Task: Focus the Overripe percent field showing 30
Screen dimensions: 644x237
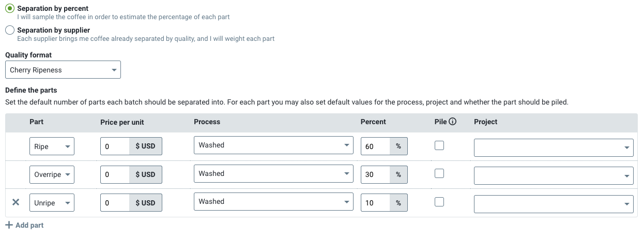Action: [375, 174]
